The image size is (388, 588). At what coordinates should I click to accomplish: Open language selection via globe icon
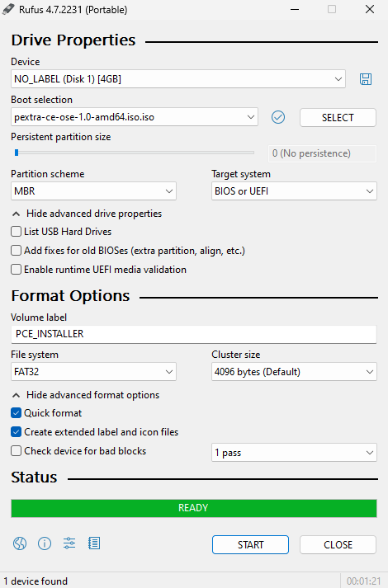pos(20,543)
